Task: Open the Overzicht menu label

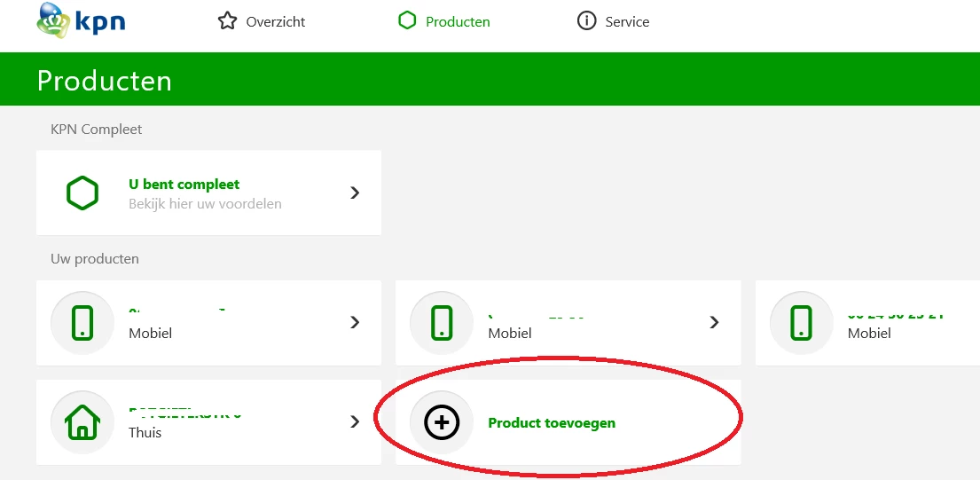Action: [276, 22]
